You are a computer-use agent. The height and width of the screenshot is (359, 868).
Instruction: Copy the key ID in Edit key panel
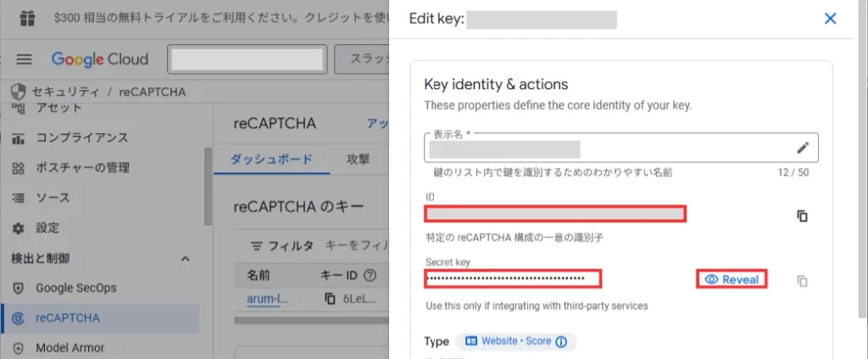click(802, 216)
